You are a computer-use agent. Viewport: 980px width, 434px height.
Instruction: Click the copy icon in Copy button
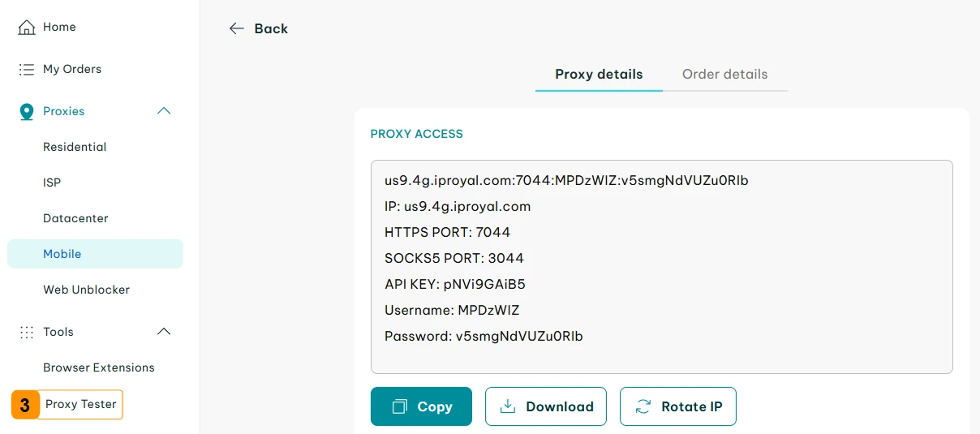tap(399, 406)
